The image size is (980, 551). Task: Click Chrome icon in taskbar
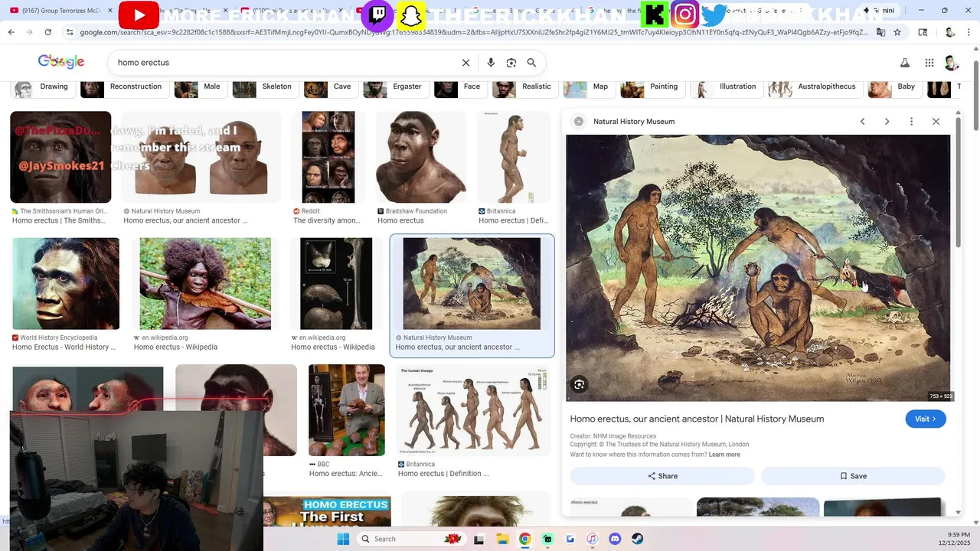coord(524,539)
